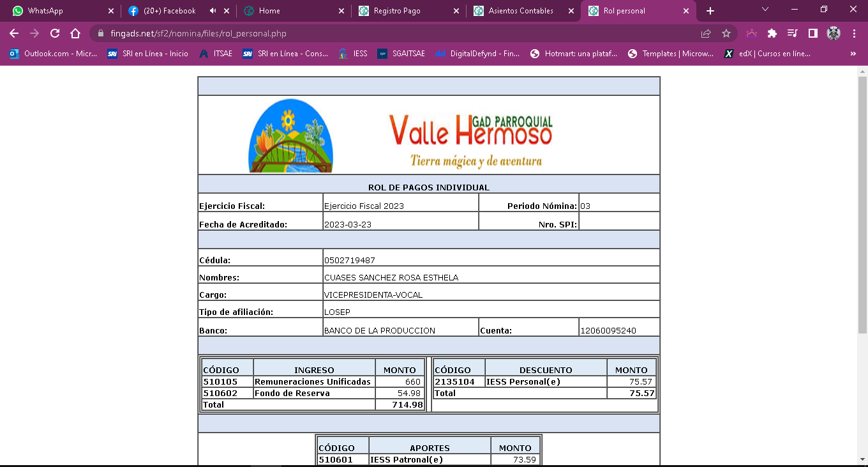This screenshot has width=868, height=467.
Task: Switch to the Registro Pago tab
Action: click(405, 11)
